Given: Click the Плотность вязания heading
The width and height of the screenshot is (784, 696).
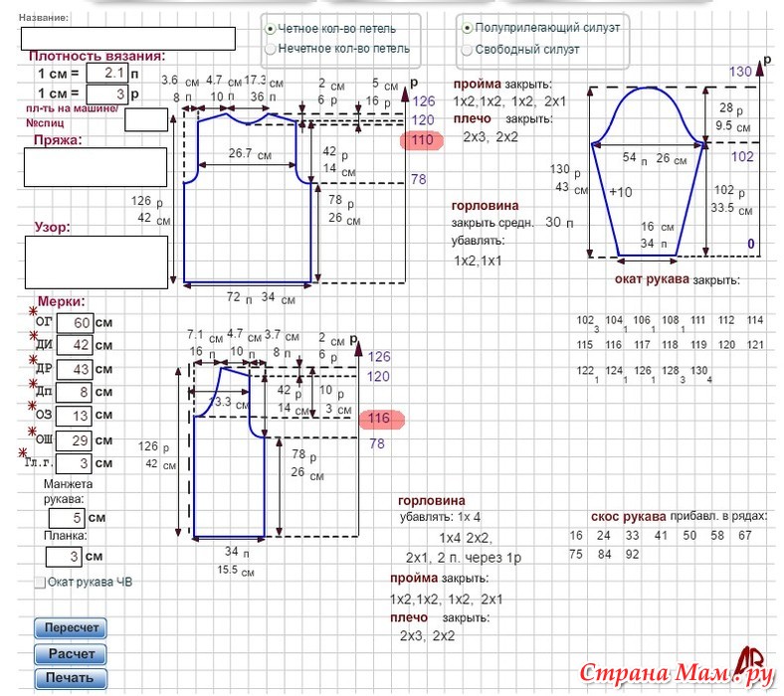Looking at the screenshot, I should [x=97, y=56].
